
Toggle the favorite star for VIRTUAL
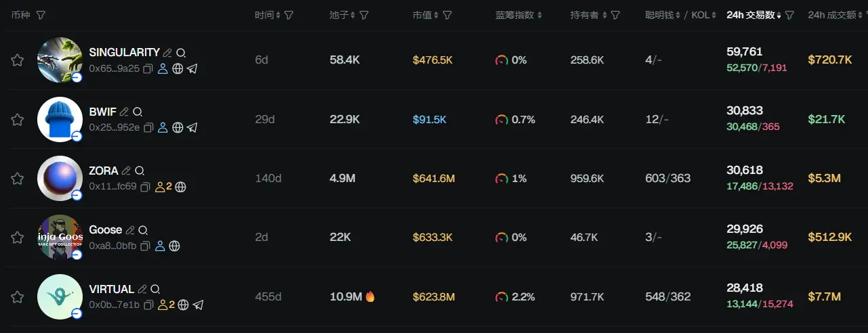[18, 297]
